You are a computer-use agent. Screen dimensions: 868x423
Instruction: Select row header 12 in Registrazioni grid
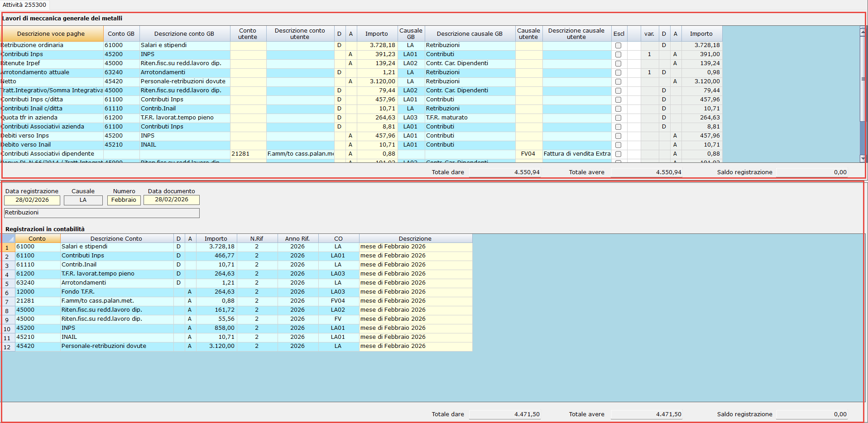tap(8, 347)
